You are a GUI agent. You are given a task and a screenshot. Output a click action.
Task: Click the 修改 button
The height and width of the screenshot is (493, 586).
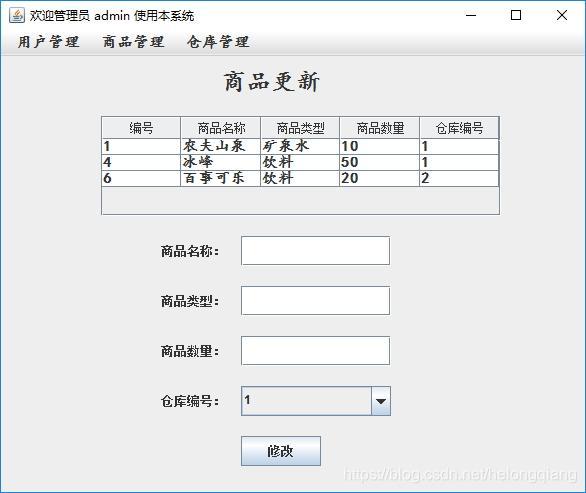281,451
